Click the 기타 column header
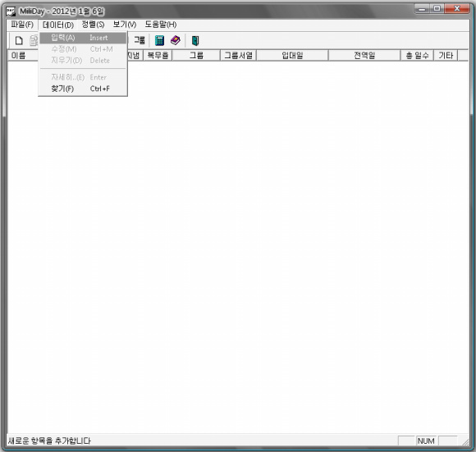 click(446, 56)
